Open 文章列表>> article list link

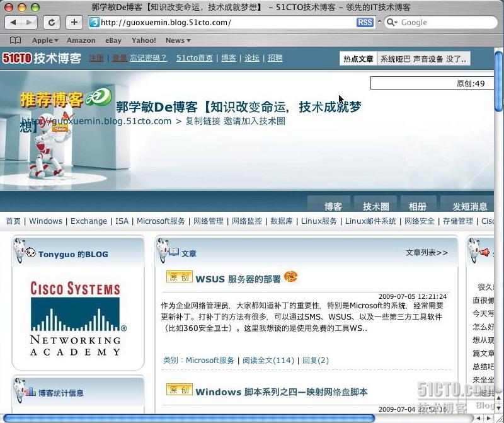tap(427, 253)
